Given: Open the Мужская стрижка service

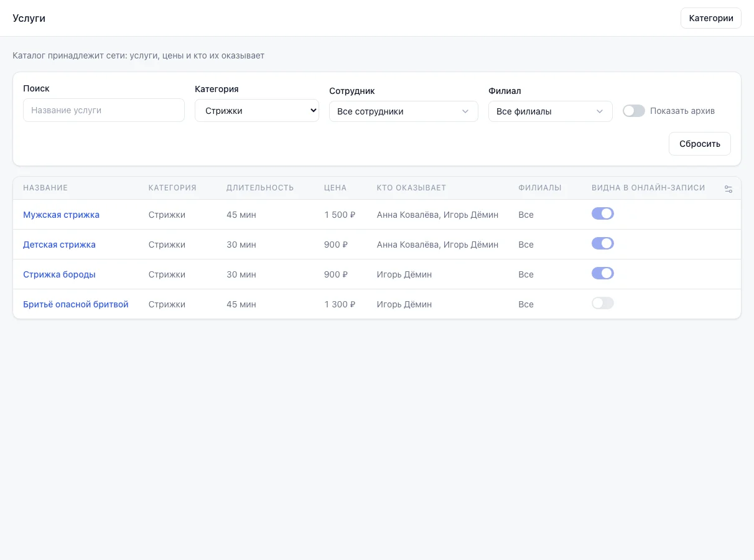Looking at the screenshot, I should pos(61,215).
